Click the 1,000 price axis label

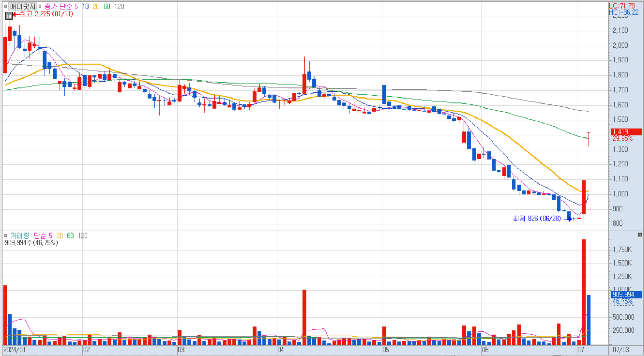tap(620, 194)
